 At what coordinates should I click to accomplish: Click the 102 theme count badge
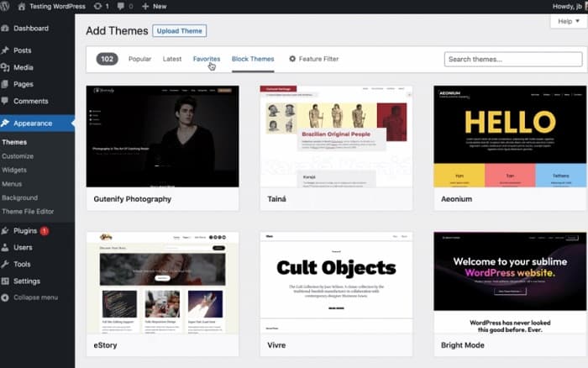[x=107, y=59]
